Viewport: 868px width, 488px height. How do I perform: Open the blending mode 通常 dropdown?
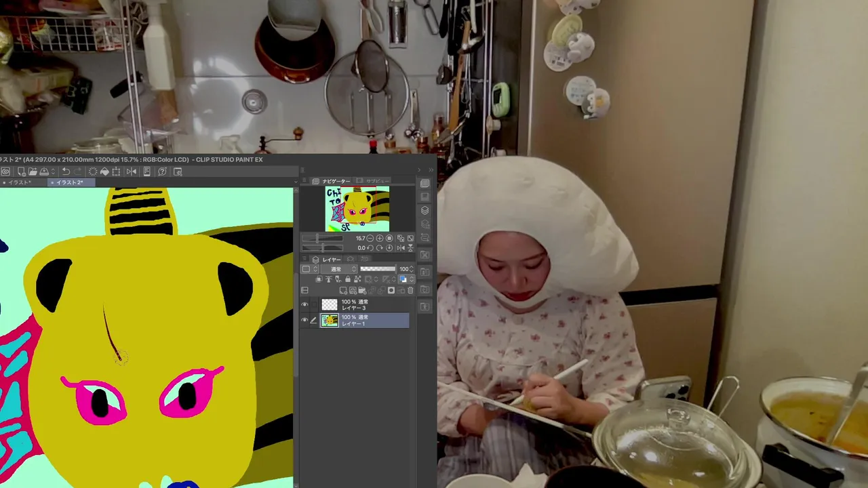(x=339, y=269)
